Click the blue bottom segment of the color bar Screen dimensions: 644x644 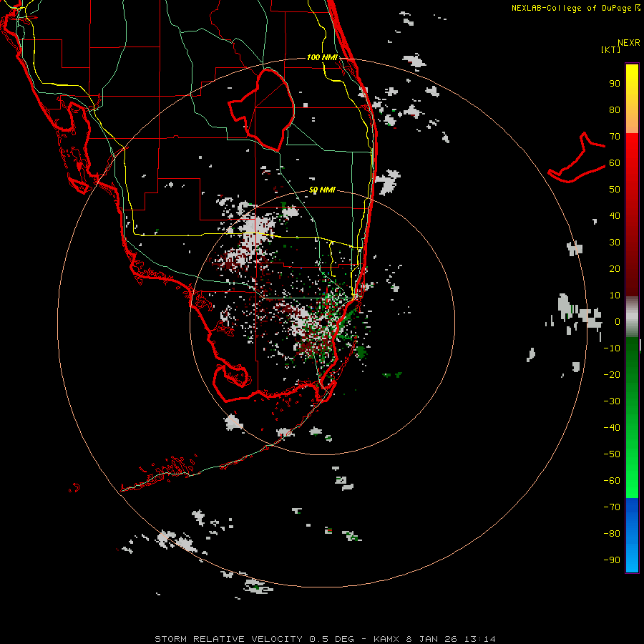632,535
